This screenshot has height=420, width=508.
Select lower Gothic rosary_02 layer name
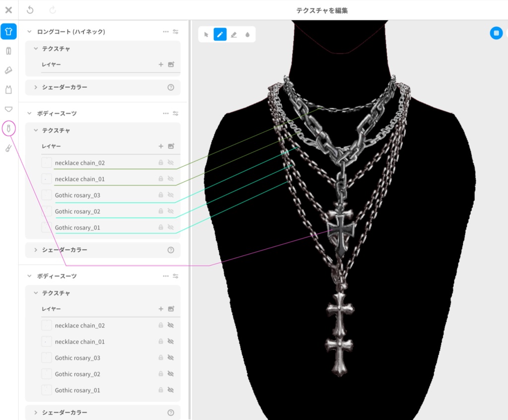click(77, 374)
